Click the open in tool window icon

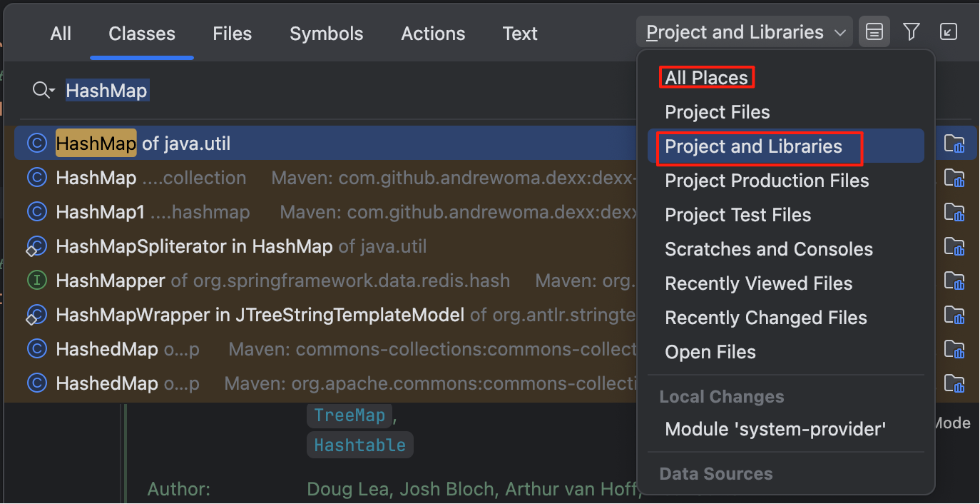pos(948,32)
